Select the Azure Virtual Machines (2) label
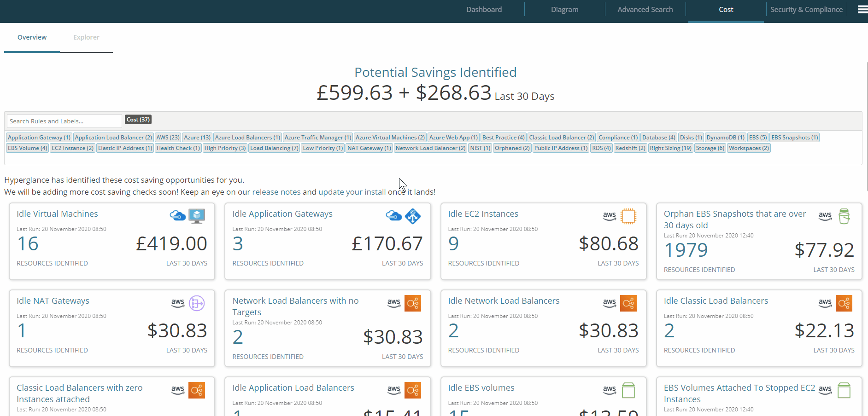 [x=390, y=137]
